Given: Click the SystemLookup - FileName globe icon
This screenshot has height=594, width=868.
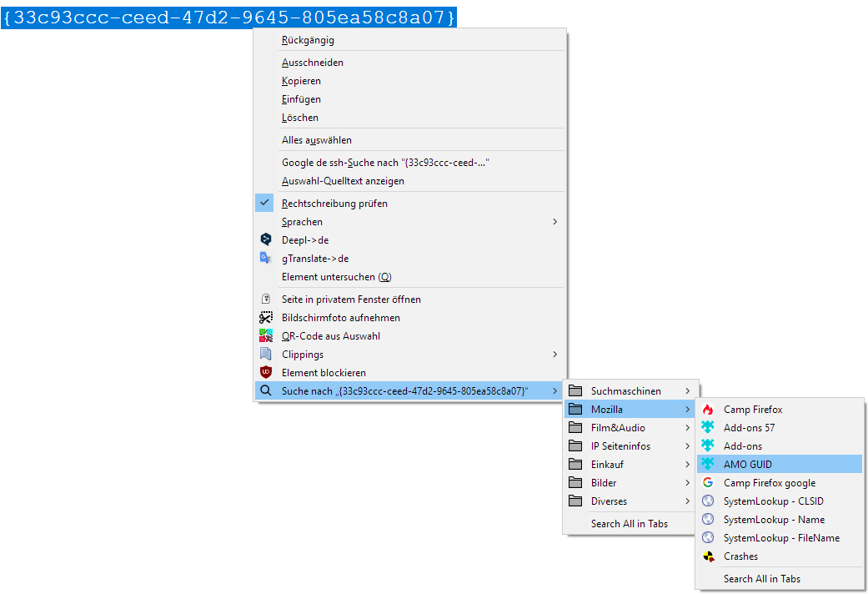Looking at the screenshot, I should (708, 537).
